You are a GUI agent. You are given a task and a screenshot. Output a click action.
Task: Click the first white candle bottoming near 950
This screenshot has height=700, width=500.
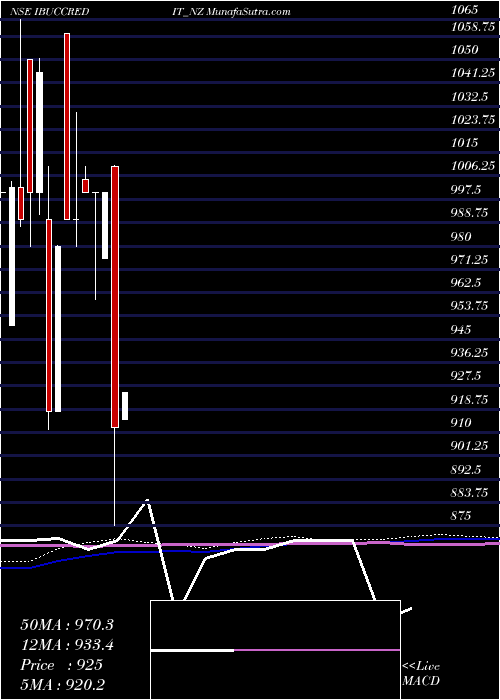pyautogui.click(x=12, y=256)
